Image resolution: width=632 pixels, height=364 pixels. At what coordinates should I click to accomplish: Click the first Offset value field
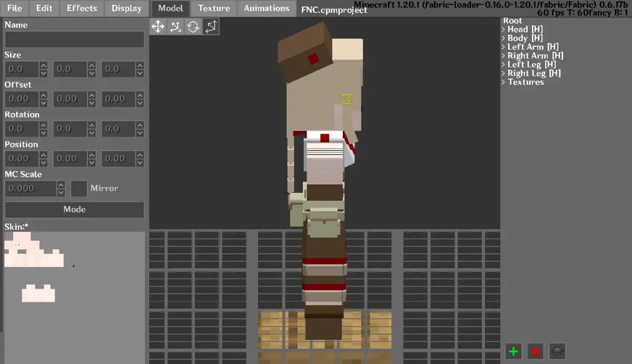[22, 99]
